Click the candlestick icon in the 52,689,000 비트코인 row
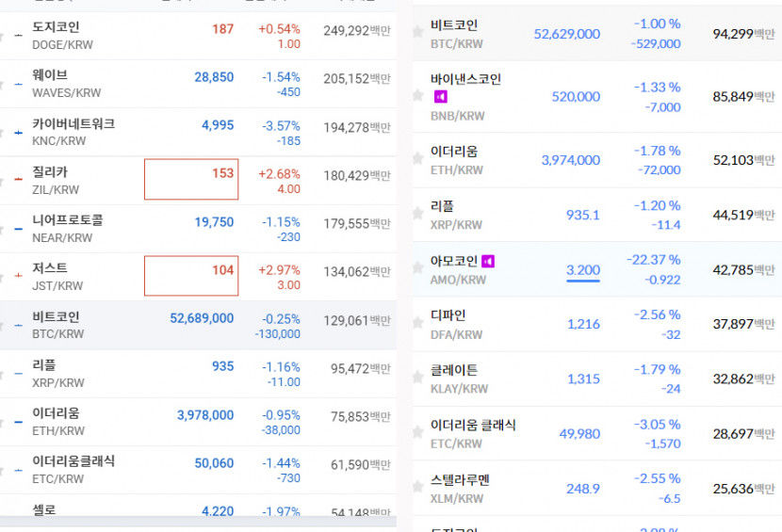782x532 pixels. (19, 325)
